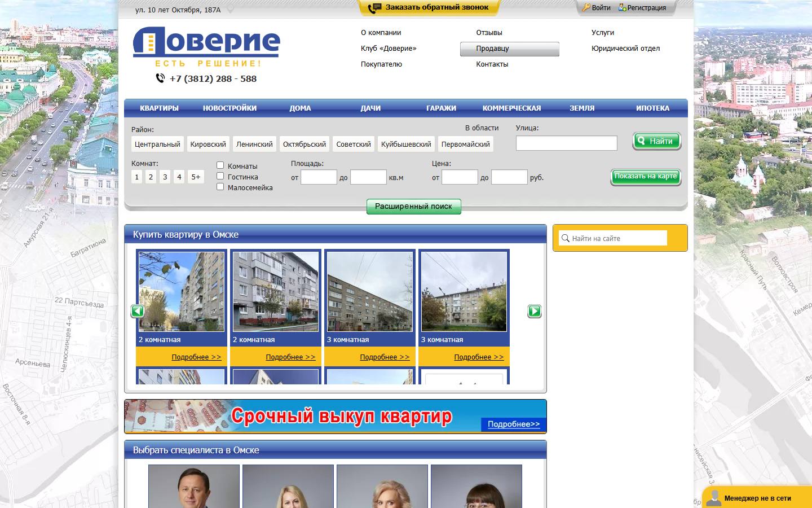Click Подробнее under last 3 комнатная
The width and height of the screenshot is (812, 508).
[x=479, y=357]
